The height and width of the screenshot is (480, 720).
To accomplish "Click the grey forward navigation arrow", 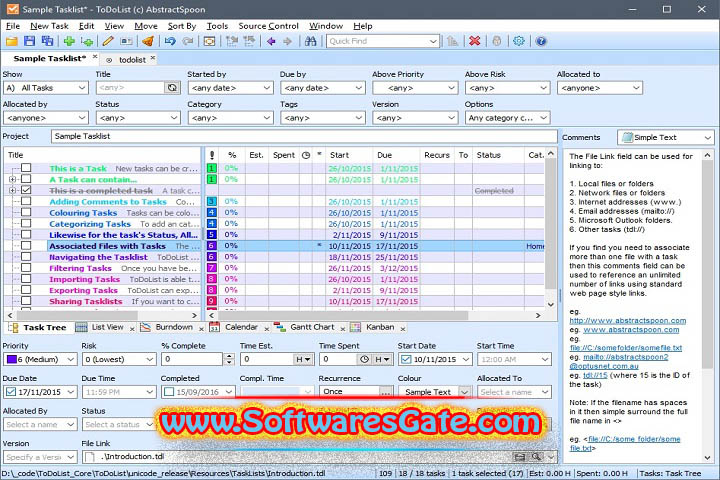I will [x=287, y=41].
